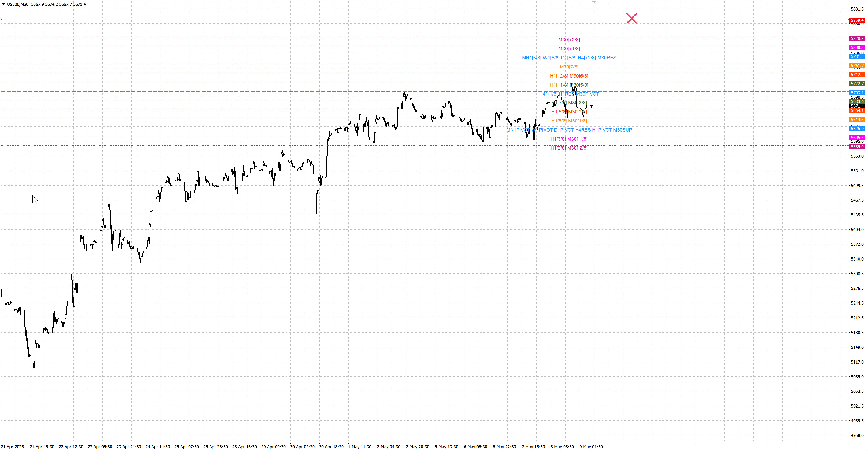Viewport: 868px width, 451px height.
Task: Click the blue 5625.0 price tag
Action: click(857, 129)
